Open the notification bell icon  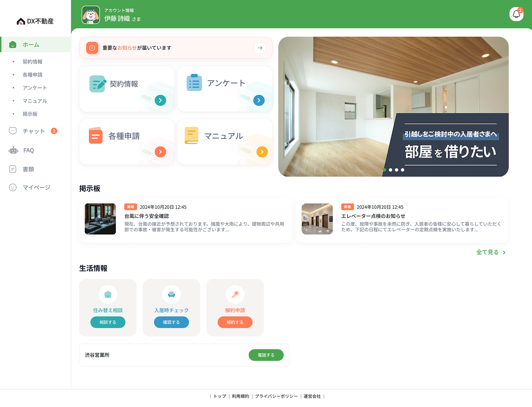[x=516, y=14]
